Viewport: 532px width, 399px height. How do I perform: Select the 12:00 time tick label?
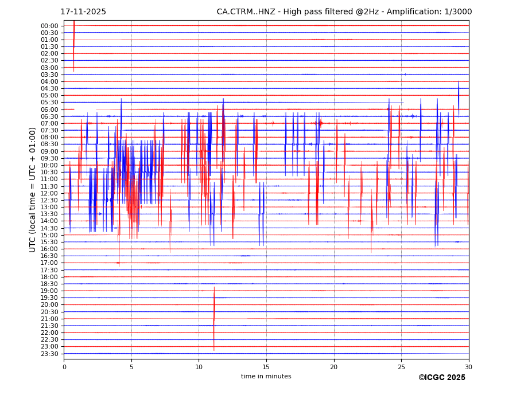pos(49,193)
